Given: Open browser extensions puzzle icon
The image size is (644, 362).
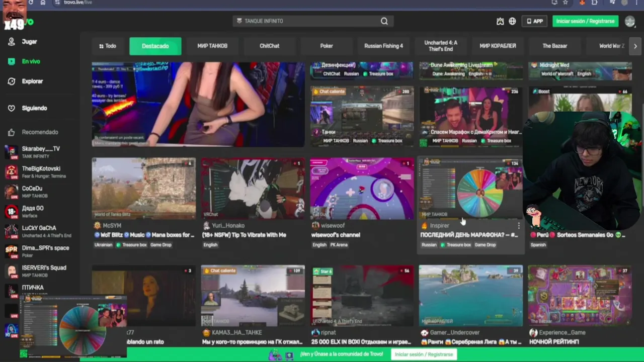Looking at the screenshot, I should click(595, 3).
